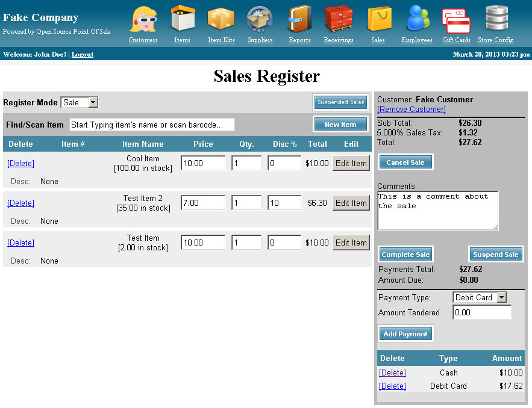Viewport: 532px width, 408px height.
Task: Click the $26.30 Sub Total value
Action: click(471, 123)
